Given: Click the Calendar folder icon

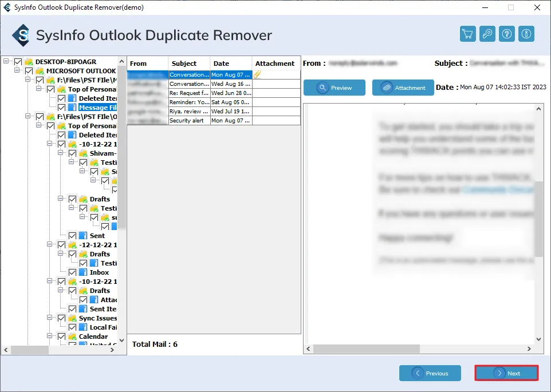Looking at the screenshot, I should (72, 336).
